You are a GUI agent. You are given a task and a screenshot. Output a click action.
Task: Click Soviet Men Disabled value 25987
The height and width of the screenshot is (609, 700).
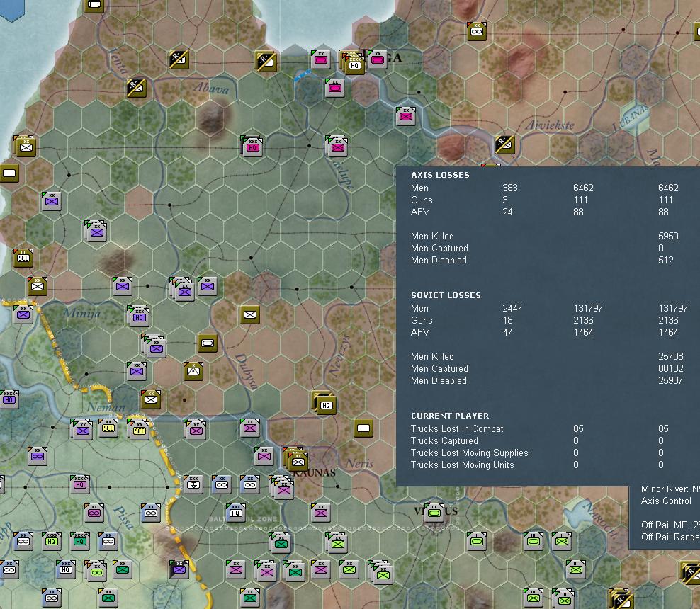point(670,380)
